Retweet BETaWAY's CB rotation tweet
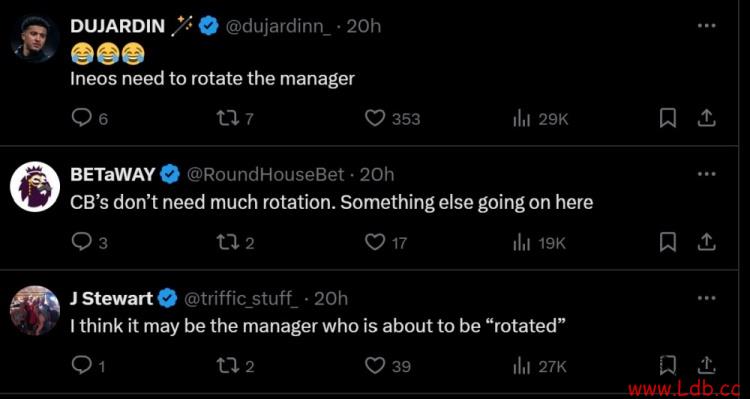This screenshot has height=399, width=750. click(x=226, y=243)
